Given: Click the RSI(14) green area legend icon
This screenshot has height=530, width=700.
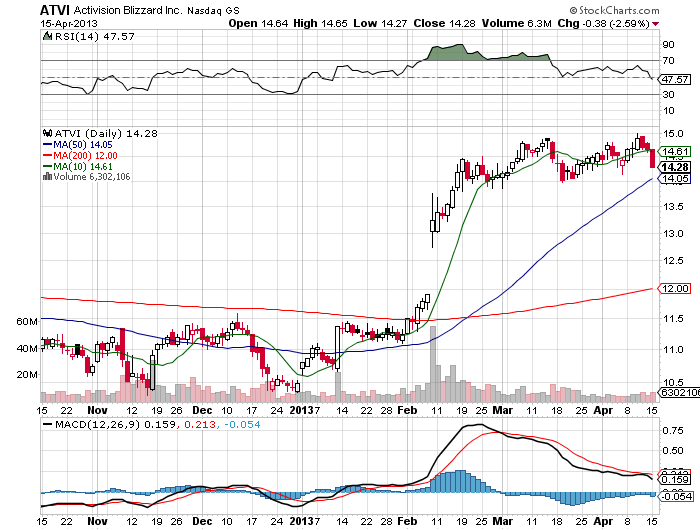Looking at the screenshot, I should pyautogui.click(x=47, y=37).
